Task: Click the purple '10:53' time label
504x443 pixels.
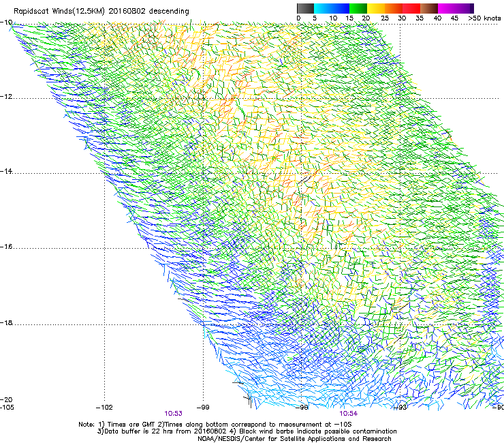Action: coord(173,414)
